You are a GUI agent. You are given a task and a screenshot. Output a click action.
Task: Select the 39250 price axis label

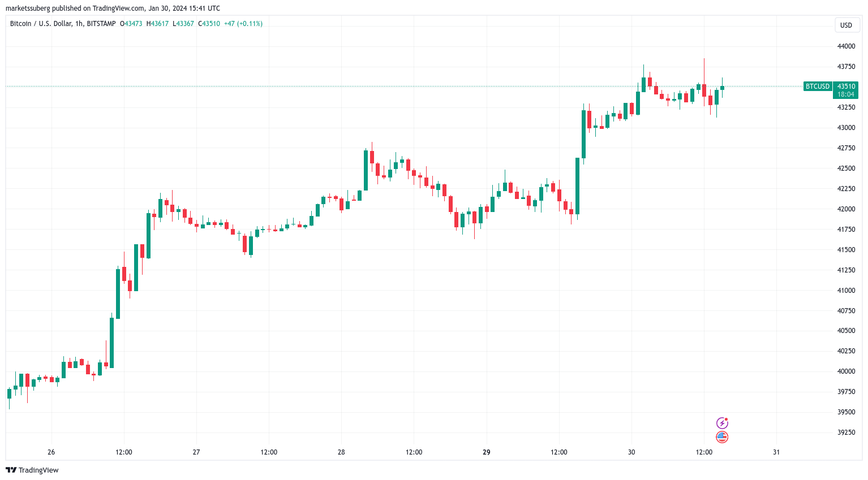[x=846, y=433]
